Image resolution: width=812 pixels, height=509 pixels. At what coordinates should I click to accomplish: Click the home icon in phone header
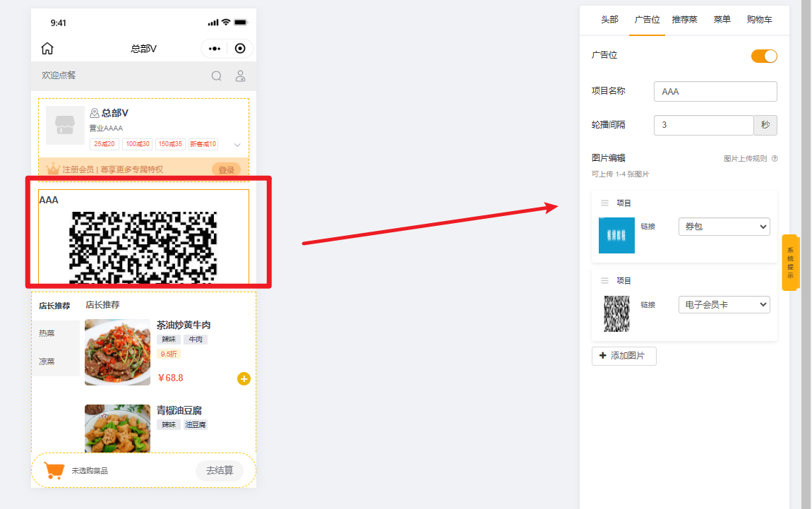point(47,49)
